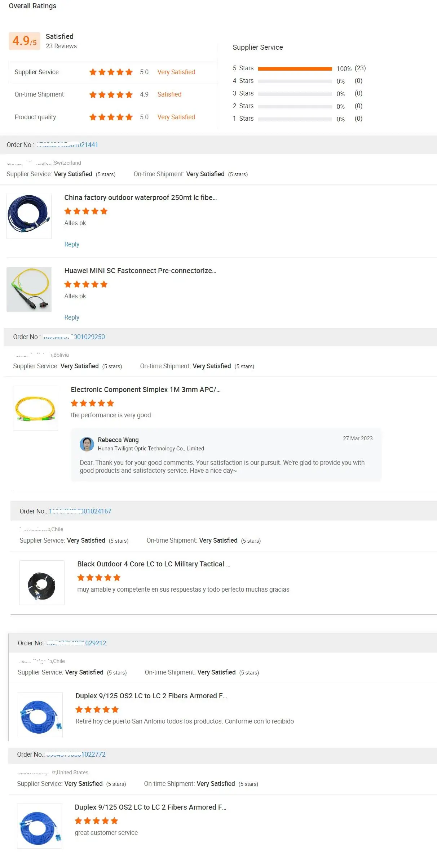Click the On-time Shipment star rating
This screenshot has width=437, height=868.
pyautogui.click(x=111, y=95)
